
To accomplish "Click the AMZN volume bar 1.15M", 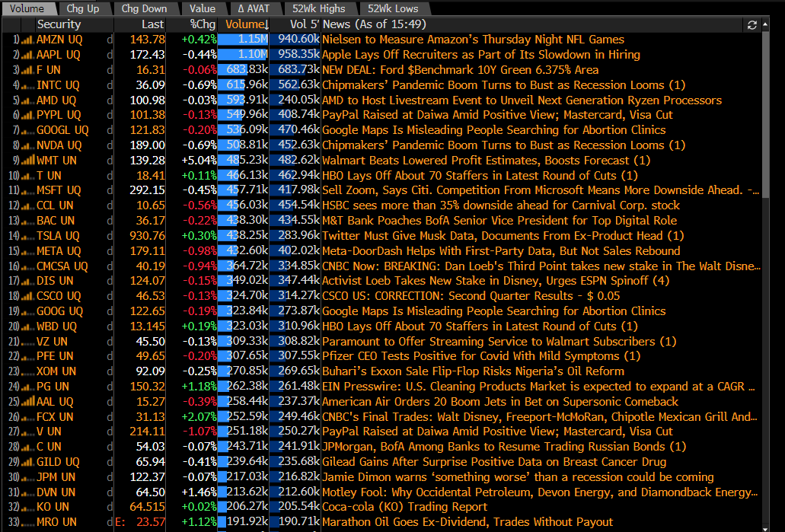I will 244,40.
